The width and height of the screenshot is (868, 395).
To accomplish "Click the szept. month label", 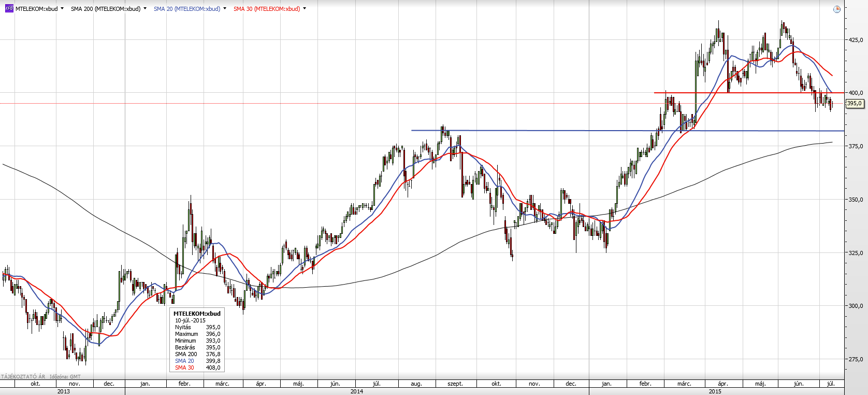I will click(x=455, y=384).
